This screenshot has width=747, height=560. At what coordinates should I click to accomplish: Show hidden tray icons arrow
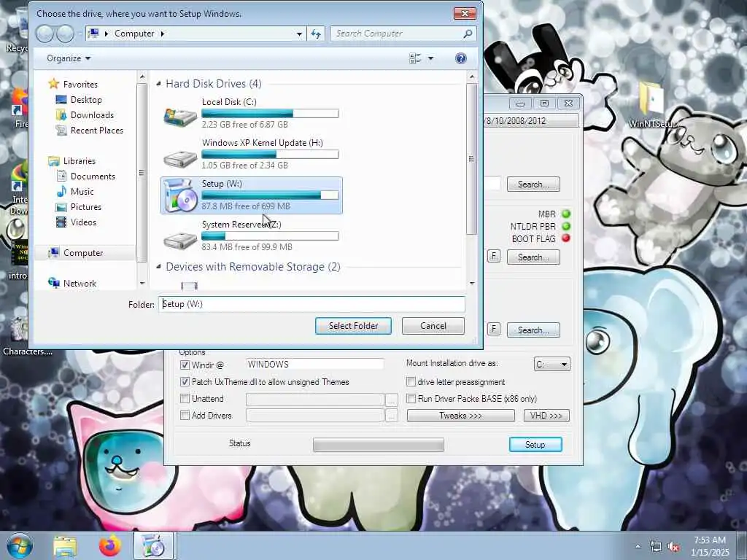coord(638,547)
